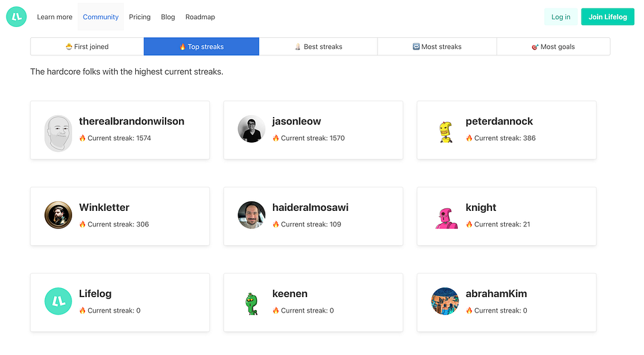
Task: Open the Learn more nav item
Action: pos(55,17)
